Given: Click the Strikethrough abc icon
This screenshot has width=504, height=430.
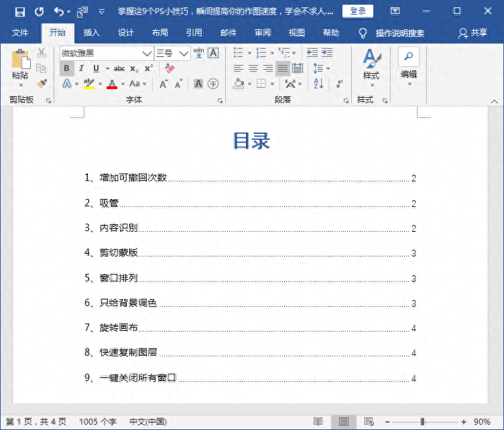Looking at the screenshot, I should pyautogui.click(x=119, y=68).
